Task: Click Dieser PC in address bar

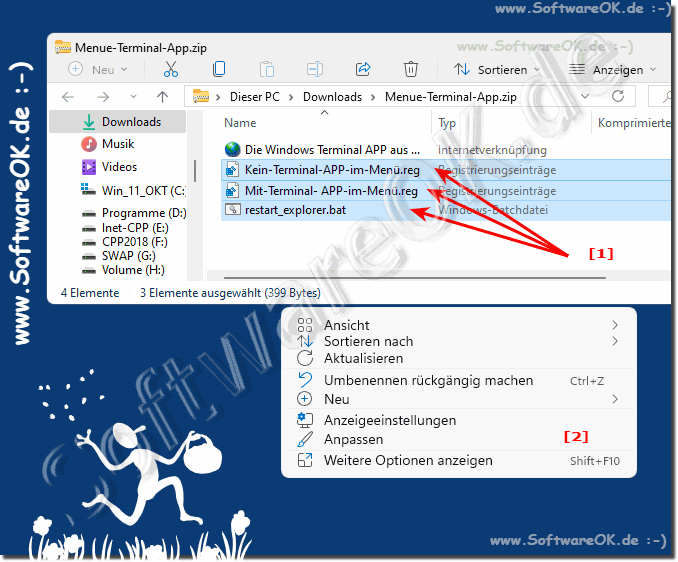Action: pos(255,97)
